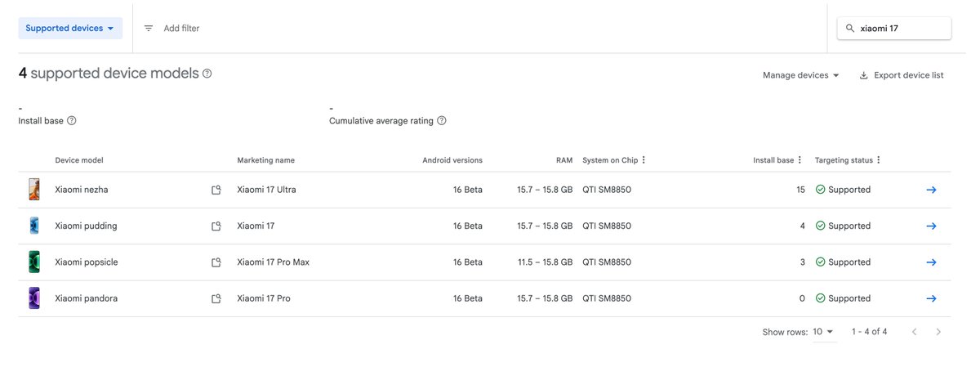Click the 11.5 – 15.8 GB RAM value
The height and width of the screenshot is (376, 980).
click(x=545, y=262)
